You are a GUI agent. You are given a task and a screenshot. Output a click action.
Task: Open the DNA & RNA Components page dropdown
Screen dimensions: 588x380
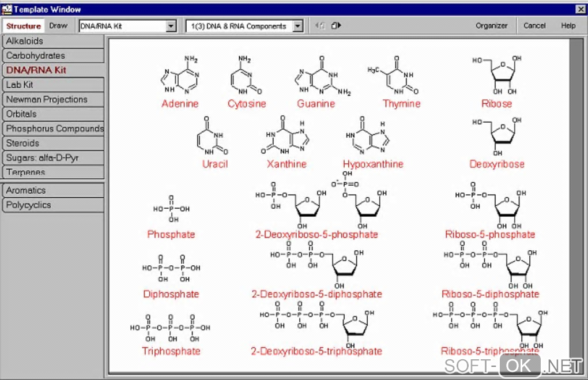(298, 26)
